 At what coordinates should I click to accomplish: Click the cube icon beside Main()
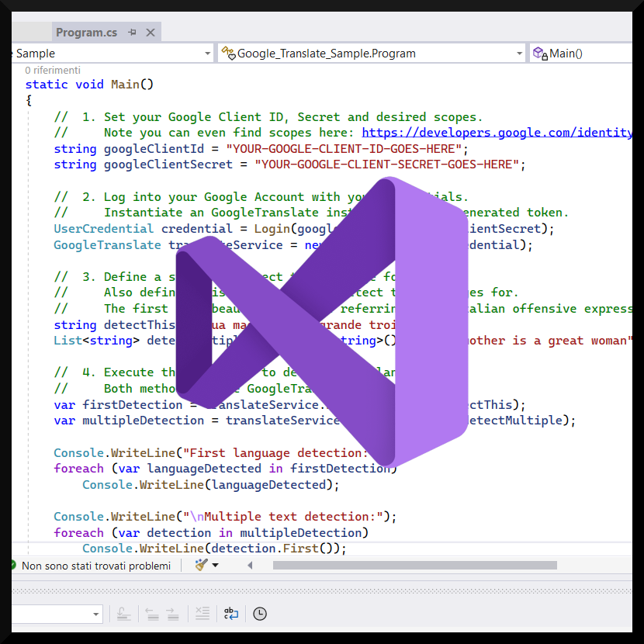[537, 53]
